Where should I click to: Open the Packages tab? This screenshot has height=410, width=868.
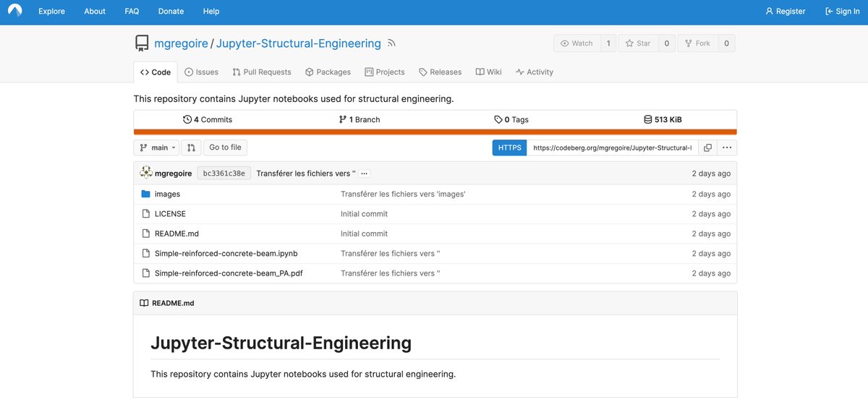[x=328, y=72]
